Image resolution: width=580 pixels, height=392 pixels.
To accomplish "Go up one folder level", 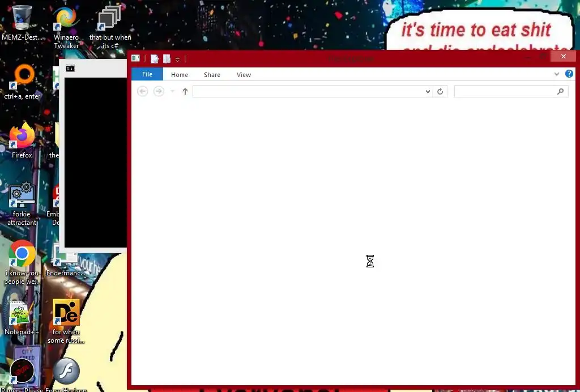I will coord(185,91).
